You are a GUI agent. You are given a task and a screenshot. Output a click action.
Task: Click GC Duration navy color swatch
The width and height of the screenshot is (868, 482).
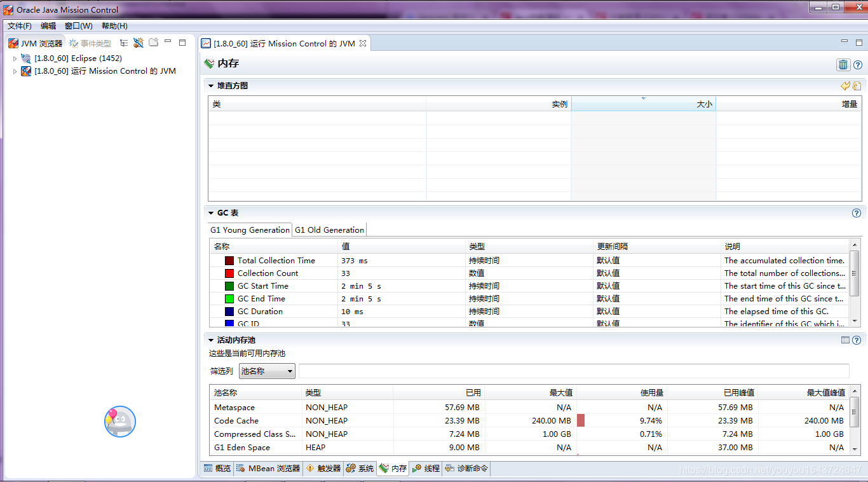[x=229, y=312]
